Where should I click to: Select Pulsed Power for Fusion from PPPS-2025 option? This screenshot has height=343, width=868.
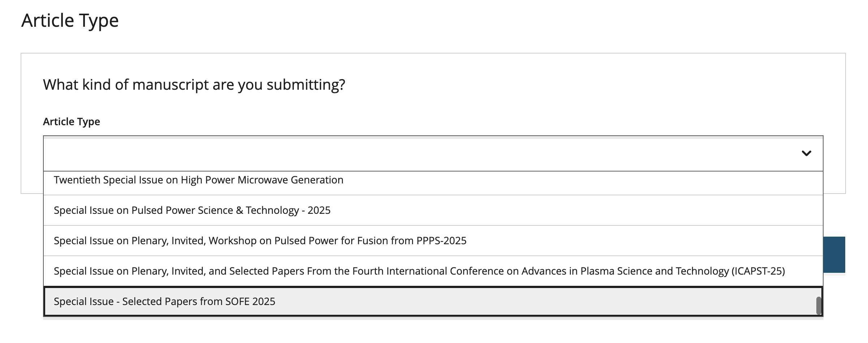tap(433, 241)
